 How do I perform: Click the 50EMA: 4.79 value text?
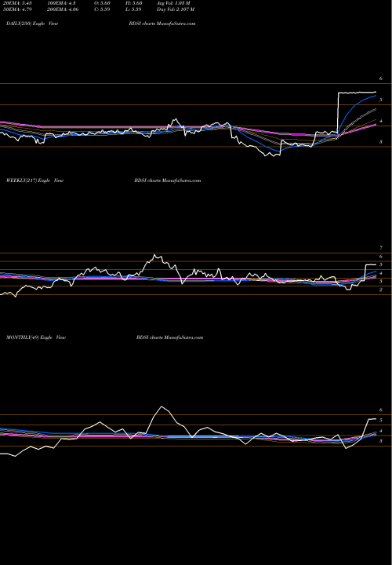(16, 9)
